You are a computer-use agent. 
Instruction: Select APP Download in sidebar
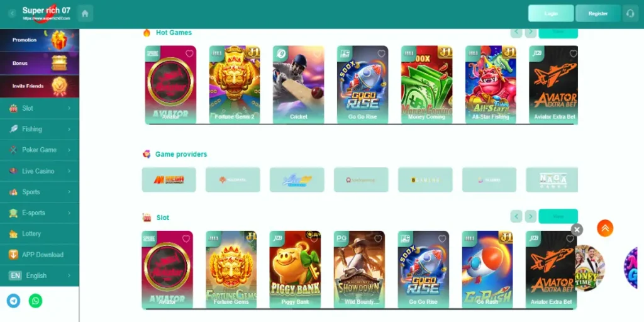(x=40, y=255)
